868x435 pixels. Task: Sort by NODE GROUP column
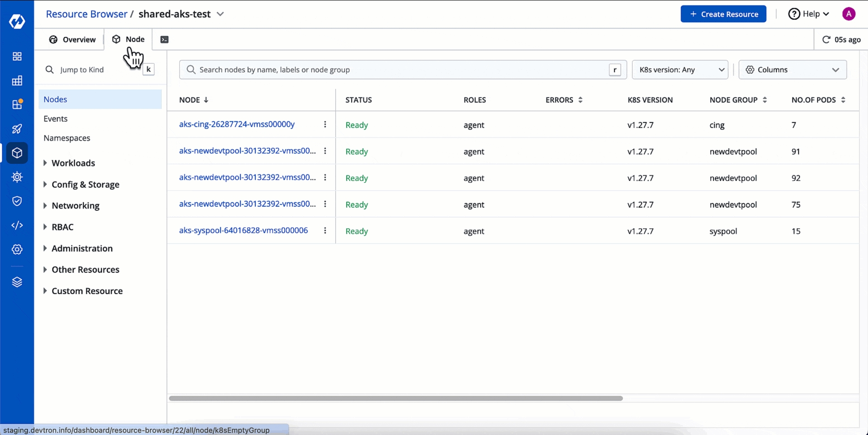(764, 100)
